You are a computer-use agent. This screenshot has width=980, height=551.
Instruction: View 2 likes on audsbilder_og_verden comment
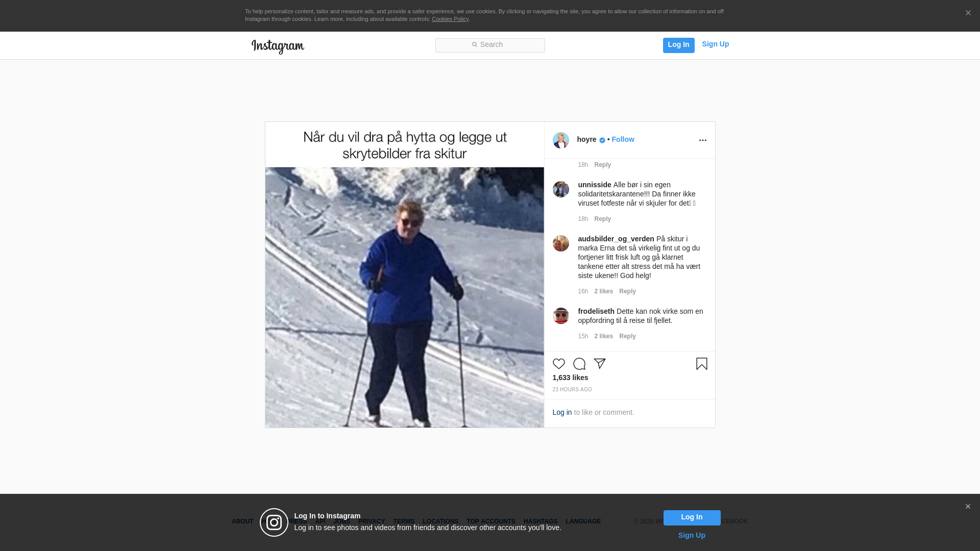click(x=603, y=292)
